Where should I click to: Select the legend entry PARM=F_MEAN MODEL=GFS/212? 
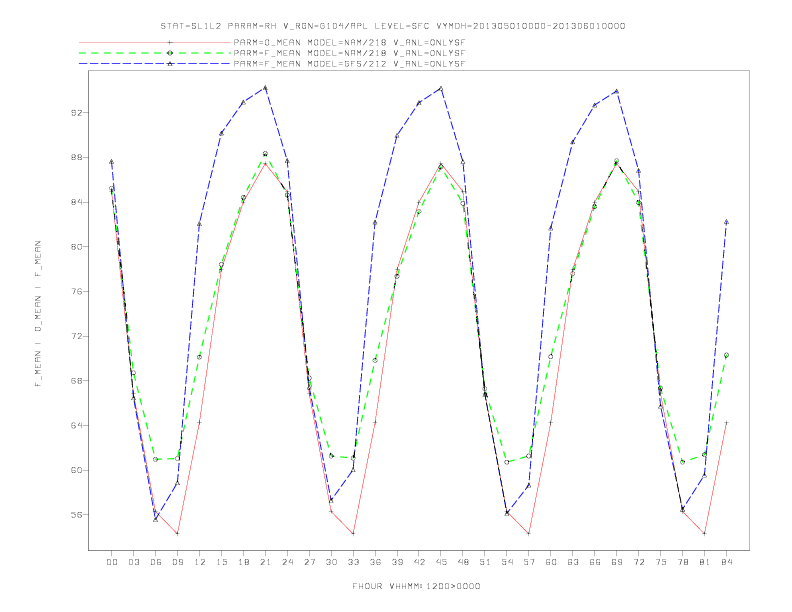(349, 64)
